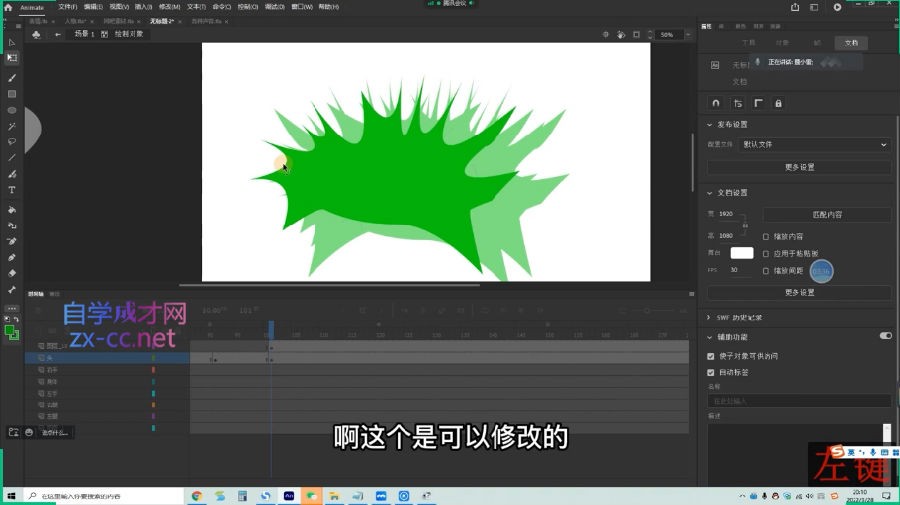Toggle the 自动标签 checkbox
900x505 pixels.
click(x=711, y=372)
